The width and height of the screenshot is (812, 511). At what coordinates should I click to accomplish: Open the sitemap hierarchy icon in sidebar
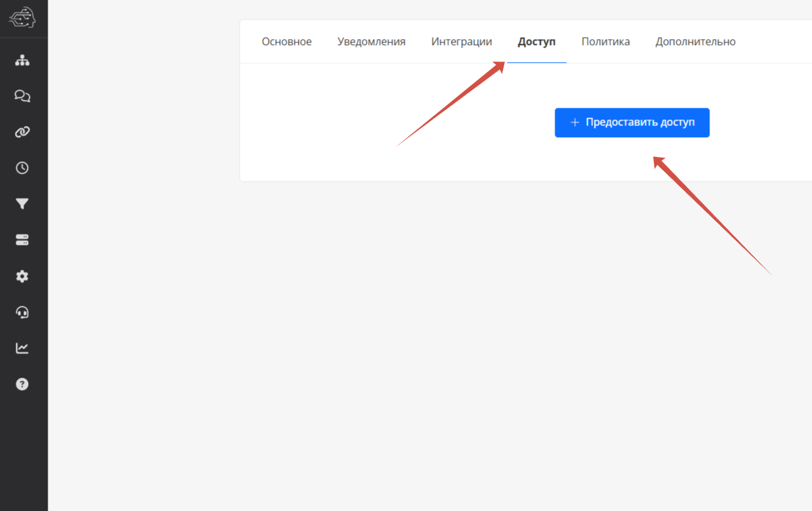pyautogui.click(x=22, y=61)
